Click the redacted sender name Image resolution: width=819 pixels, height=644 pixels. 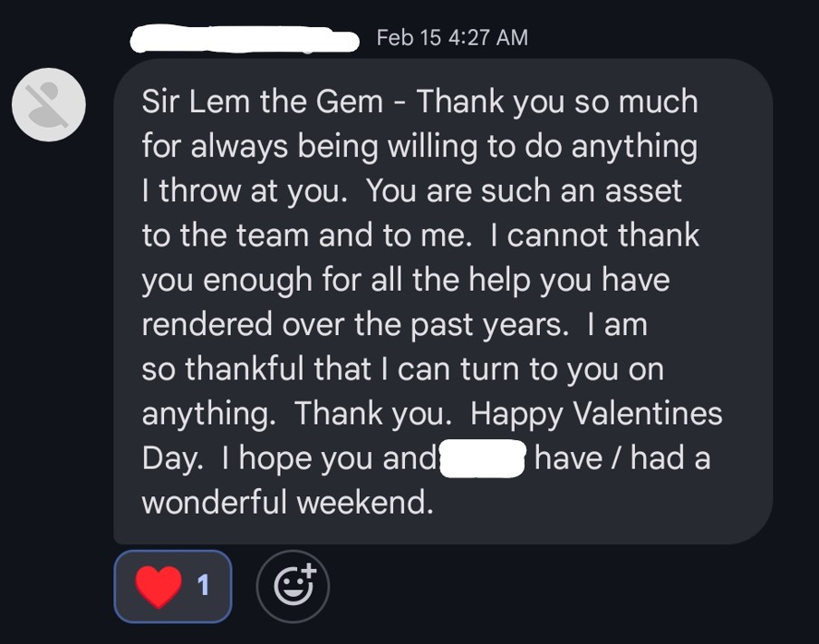(243, 39)
